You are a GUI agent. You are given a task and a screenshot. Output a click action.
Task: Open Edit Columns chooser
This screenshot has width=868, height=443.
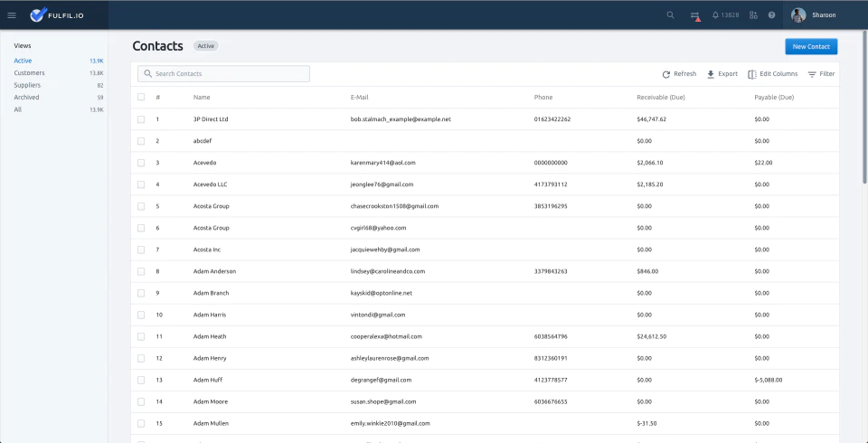773,74
